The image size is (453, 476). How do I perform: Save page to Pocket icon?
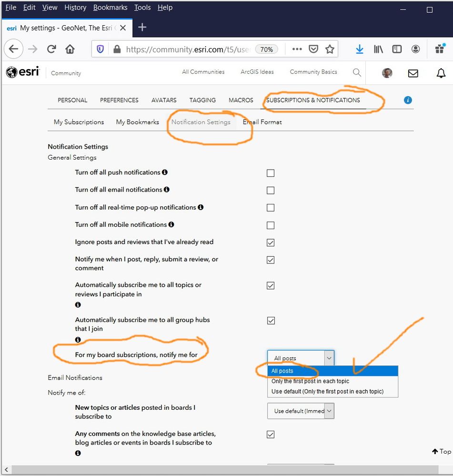(313, 49)
